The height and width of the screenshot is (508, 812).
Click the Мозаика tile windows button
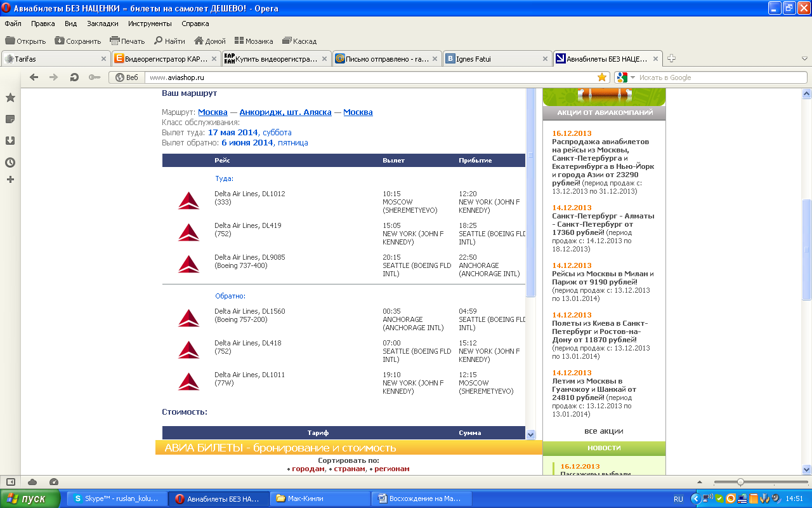tap(254, 41)
